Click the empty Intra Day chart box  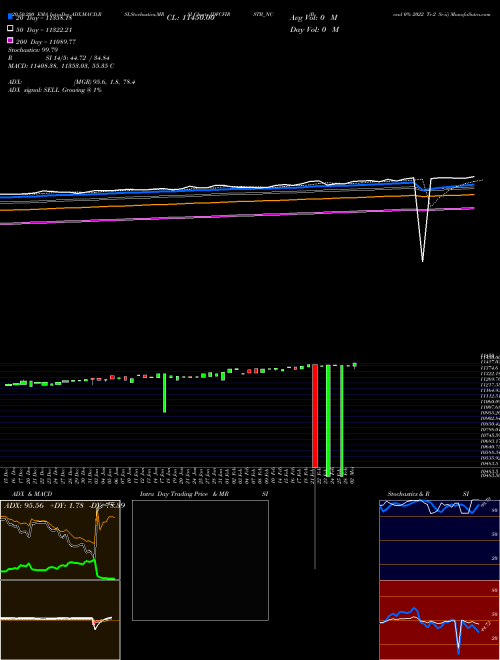[x=200, y=560]
